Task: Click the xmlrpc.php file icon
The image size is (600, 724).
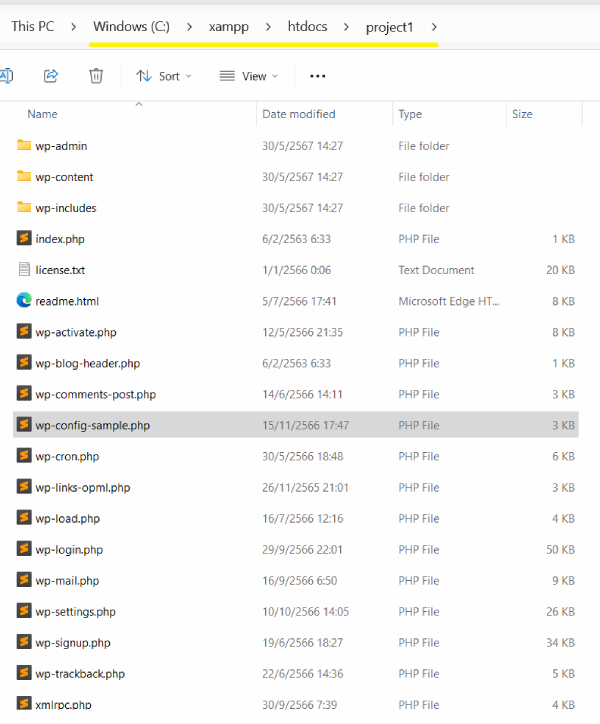Action: [x=24, y=703]
